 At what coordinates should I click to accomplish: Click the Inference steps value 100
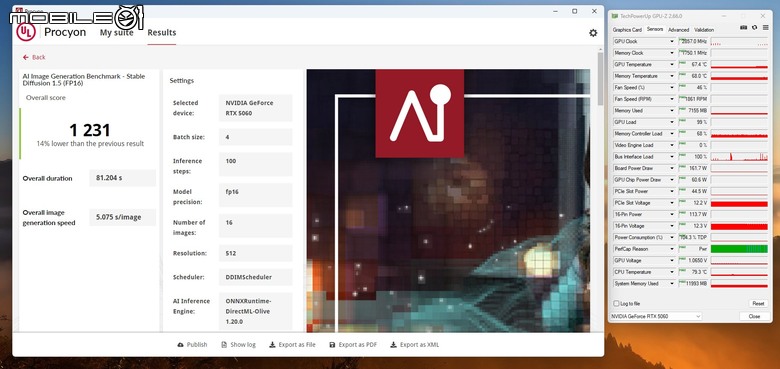(x=255, y=164)
